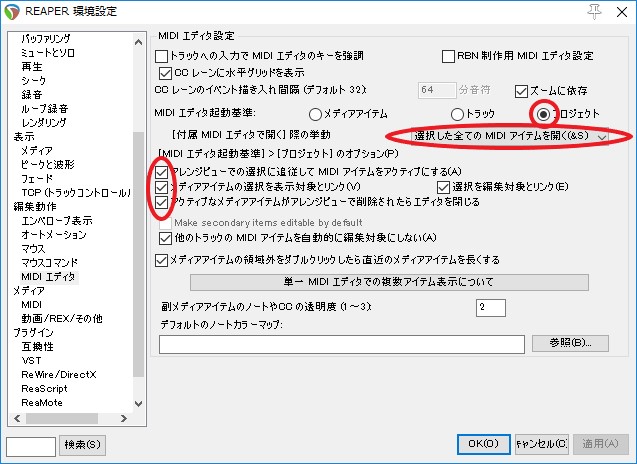Select シーク in the settings tree
The height and width of the screenshot is (464, 637).
pos(33,80)
